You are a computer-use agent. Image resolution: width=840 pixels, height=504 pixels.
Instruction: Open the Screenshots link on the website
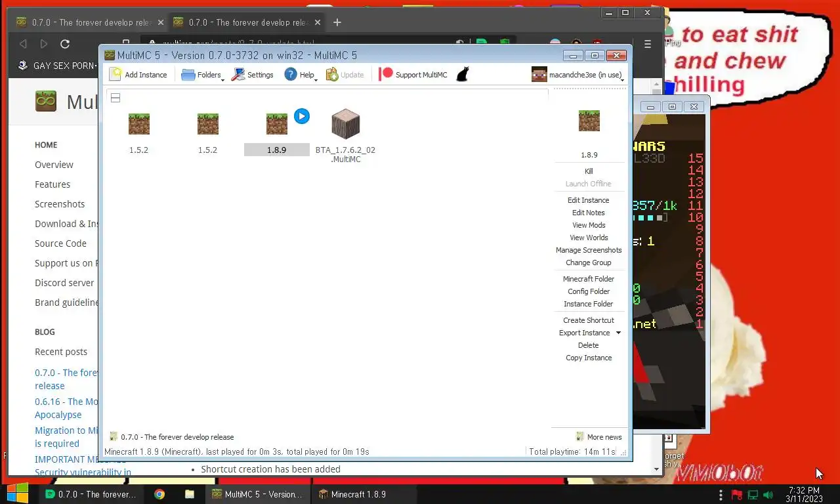pyautogui.click(x=60, y=204)
